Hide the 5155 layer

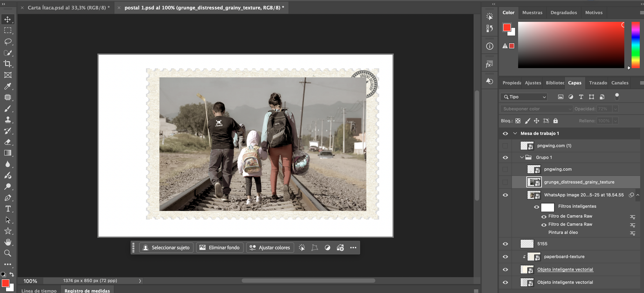(x=505, y=244)
